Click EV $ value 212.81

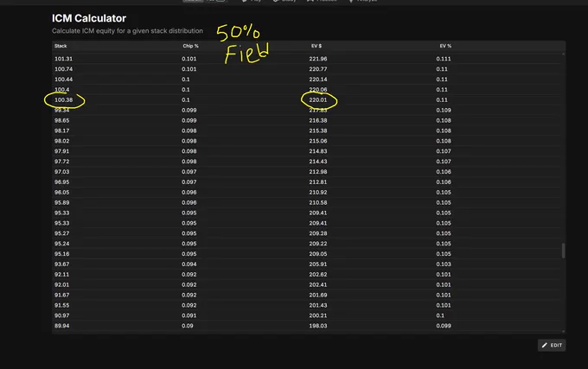click(318, 182)
